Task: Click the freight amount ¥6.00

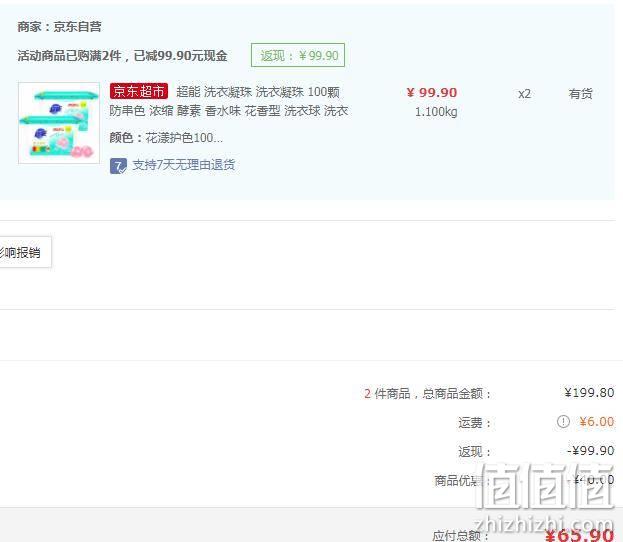Action: [x=596, y=421]
